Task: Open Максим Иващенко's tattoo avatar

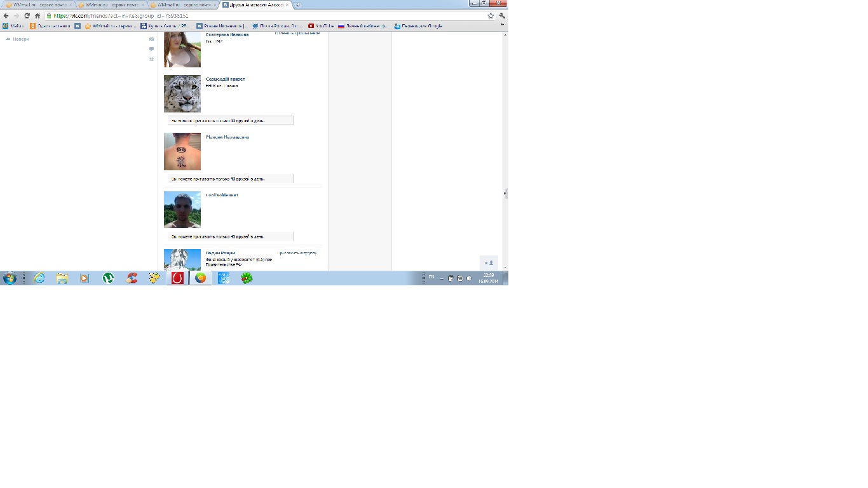Action: pyautogui.click(x=182, y=151)
